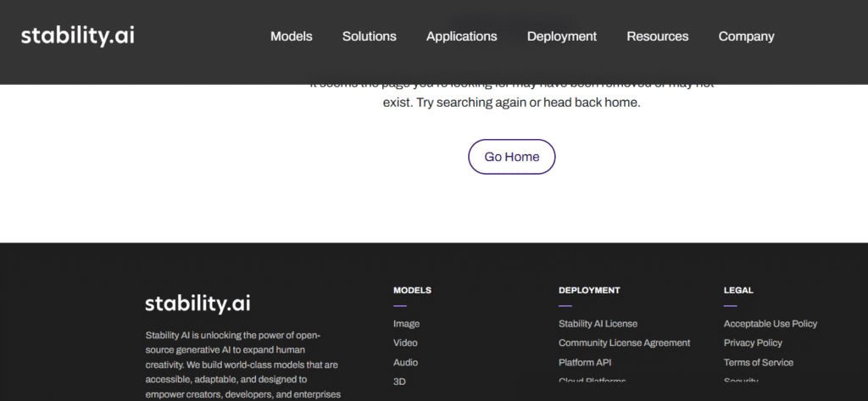Open the Stability AI License link
Viewport: 868px width, 401px height.
coord(598,324)
